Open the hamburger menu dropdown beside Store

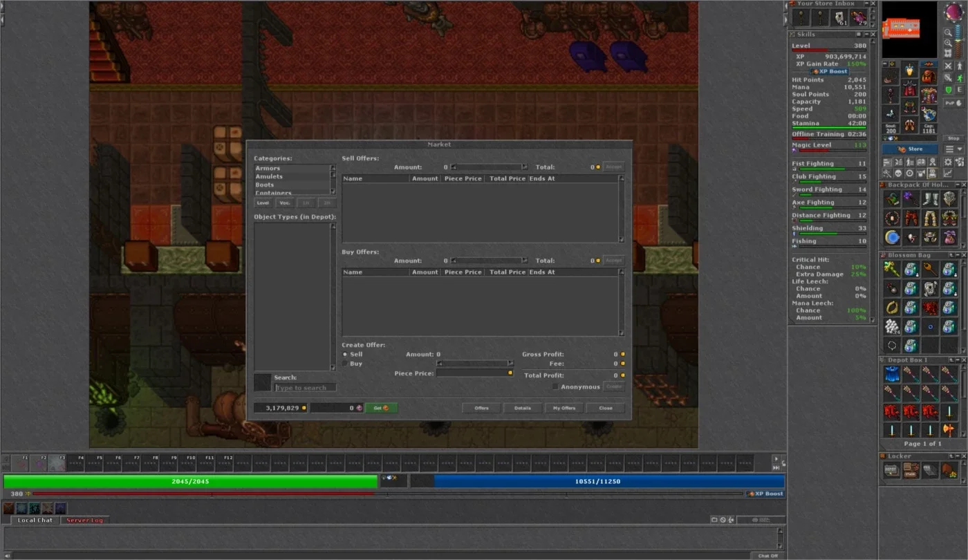[953, 149]
